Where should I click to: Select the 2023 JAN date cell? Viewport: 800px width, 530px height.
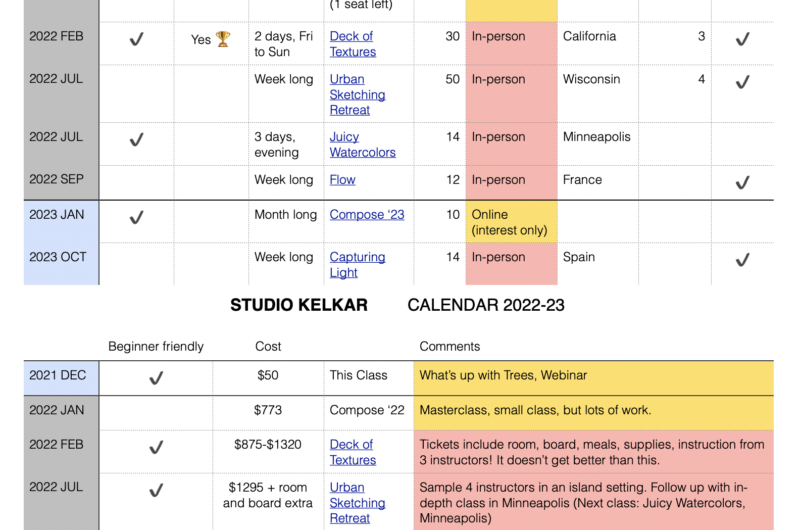(61, 222)
